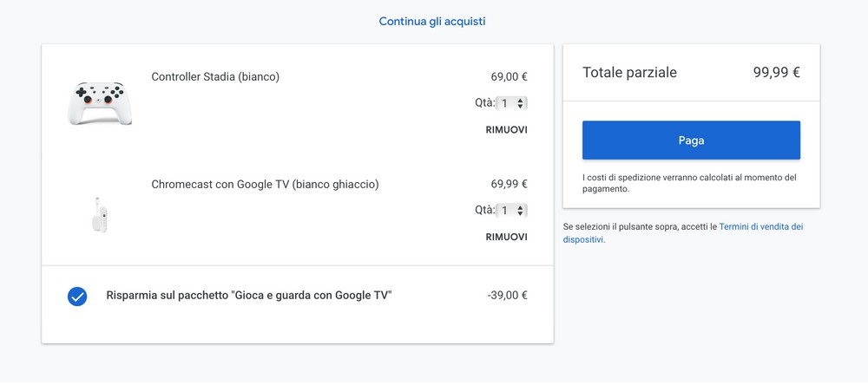The image size is (868, 385).
Task: Click the Chromecast price 69,99 €
Action: pos(509,184)
